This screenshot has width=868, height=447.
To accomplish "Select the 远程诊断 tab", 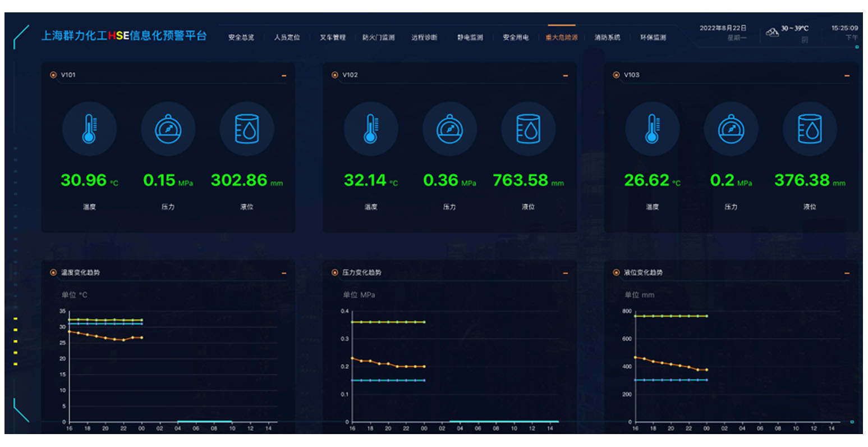I will 424,38.
